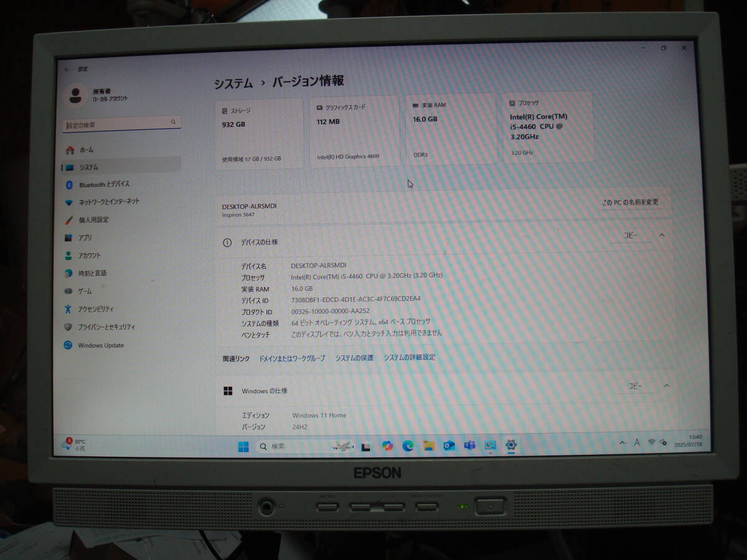The height and width of the screenshot is (560, 747).
Task: Open the Wi-Fi network tray icon
Action: [x=652, y=442]
